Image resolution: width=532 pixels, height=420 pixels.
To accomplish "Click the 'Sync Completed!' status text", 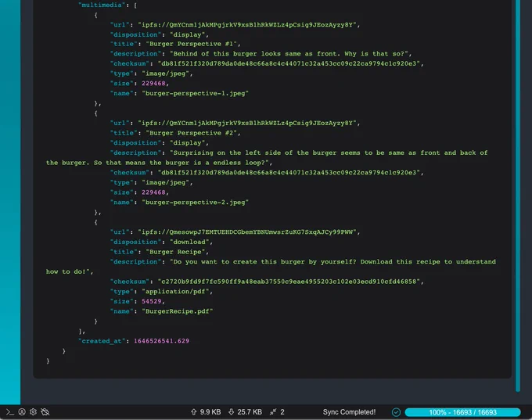I will click(x=349, y=412).
